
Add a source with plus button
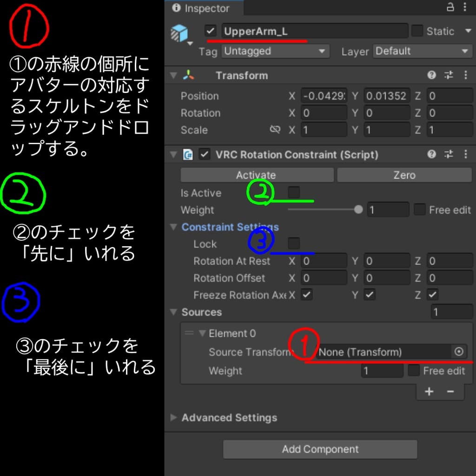pos(429,391)
